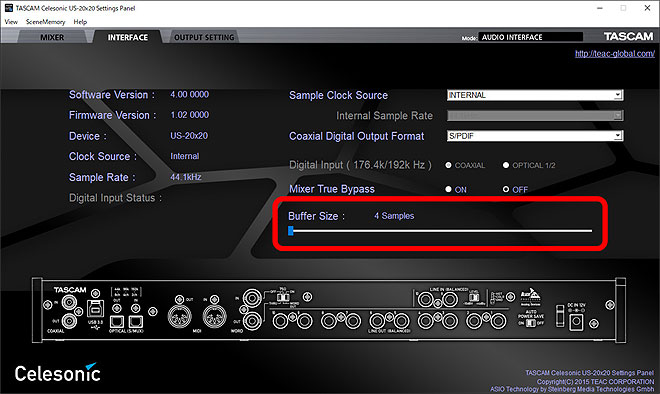
Task: Open the OUTPUT SETTING tab
Action: [204, 37]
